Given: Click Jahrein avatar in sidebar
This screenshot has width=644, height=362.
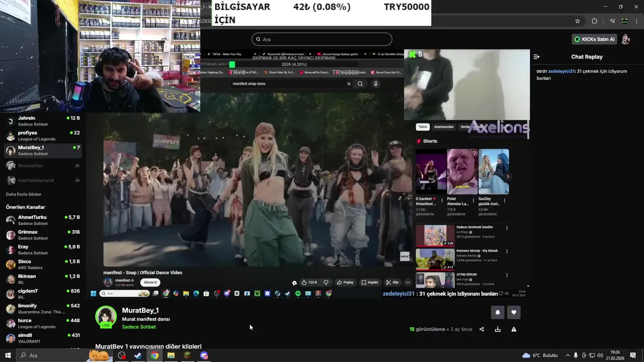Looking at the screenshot, I should pyautogui.click(x=10, y=121).
